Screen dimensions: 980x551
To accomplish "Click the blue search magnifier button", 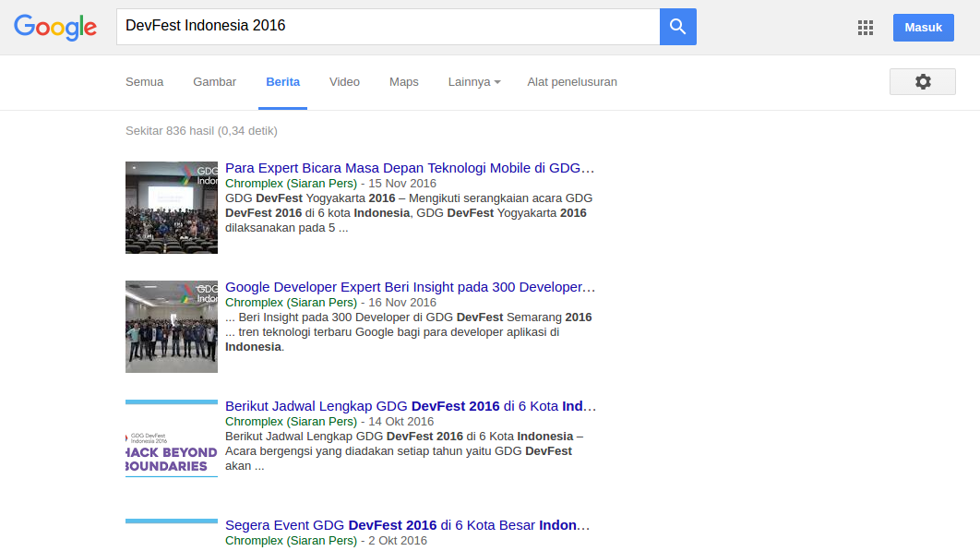I will [x=678, y=27].
